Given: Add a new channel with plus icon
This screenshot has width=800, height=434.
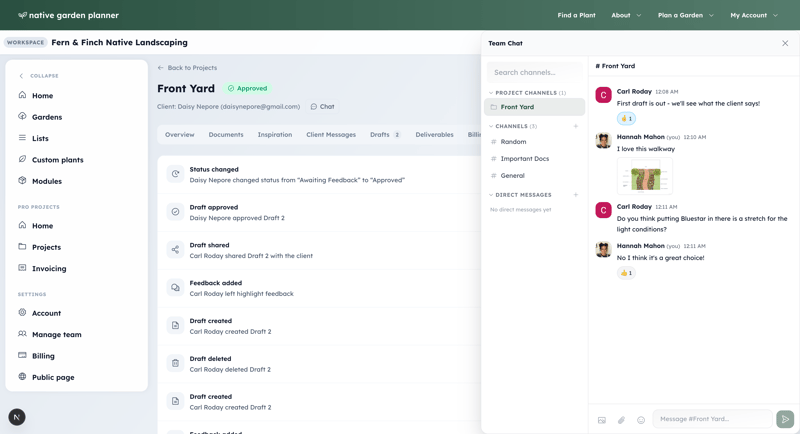Looking at the screenshot, I should [576, 126].
